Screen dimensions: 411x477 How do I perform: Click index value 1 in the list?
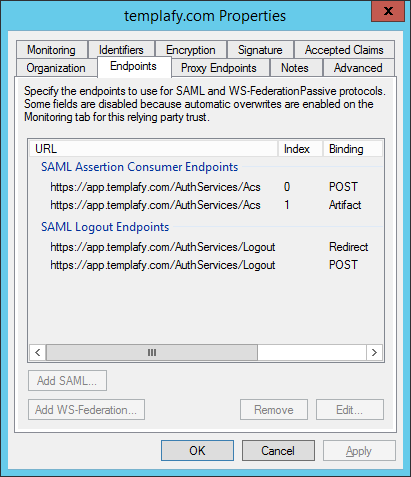point(287,205)
